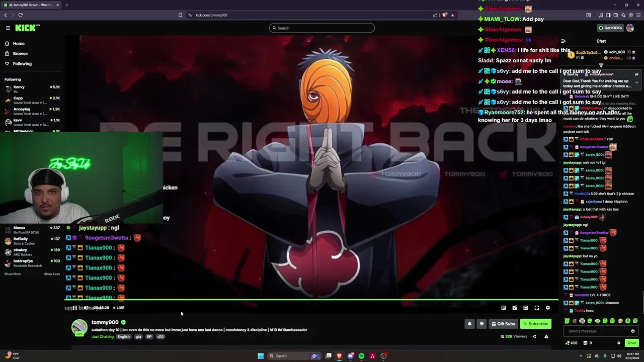Click Get KICKs button

(610, 28)
